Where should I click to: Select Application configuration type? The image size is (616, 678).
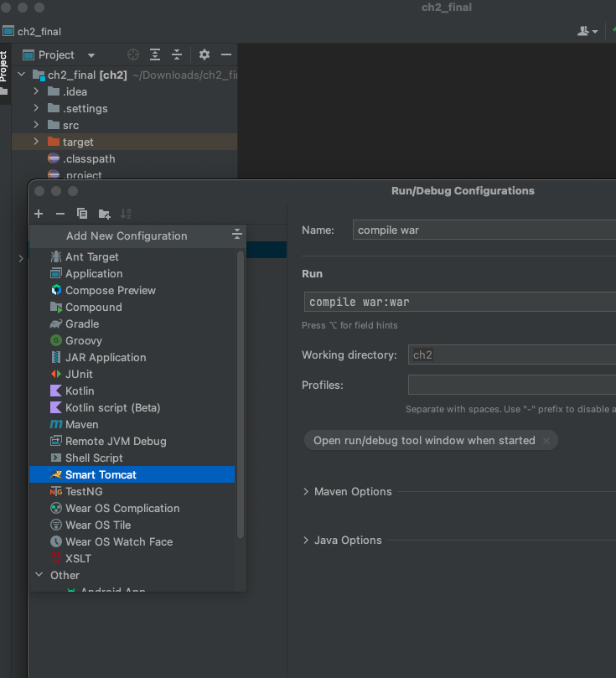pyautogui.click(x=132, y=274)
